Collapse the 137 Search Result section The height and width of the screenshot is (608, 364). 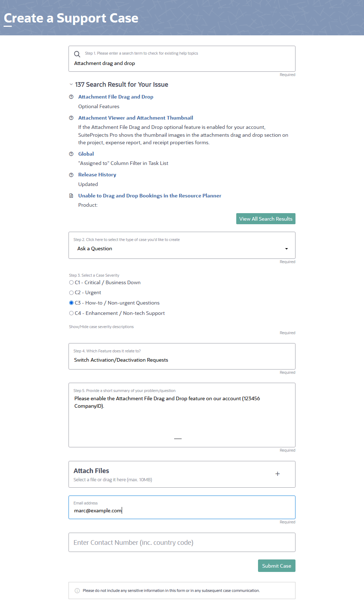[70, 85]
